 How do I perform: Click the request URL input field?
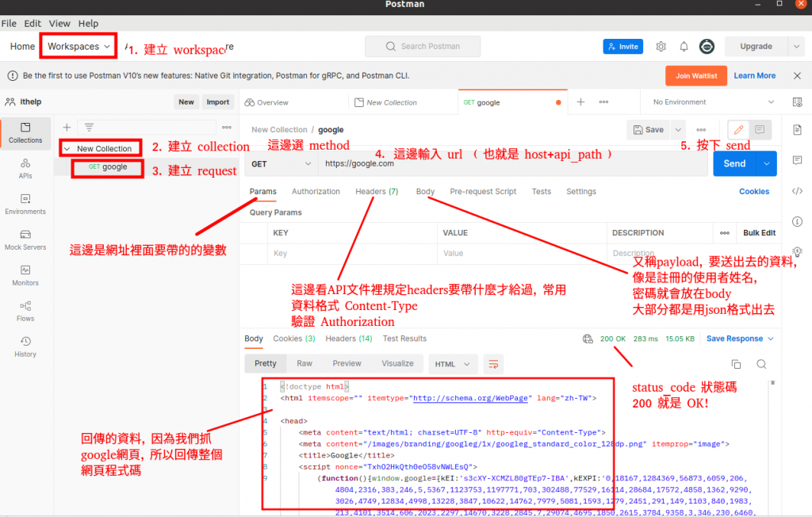[x=513, y=163]
